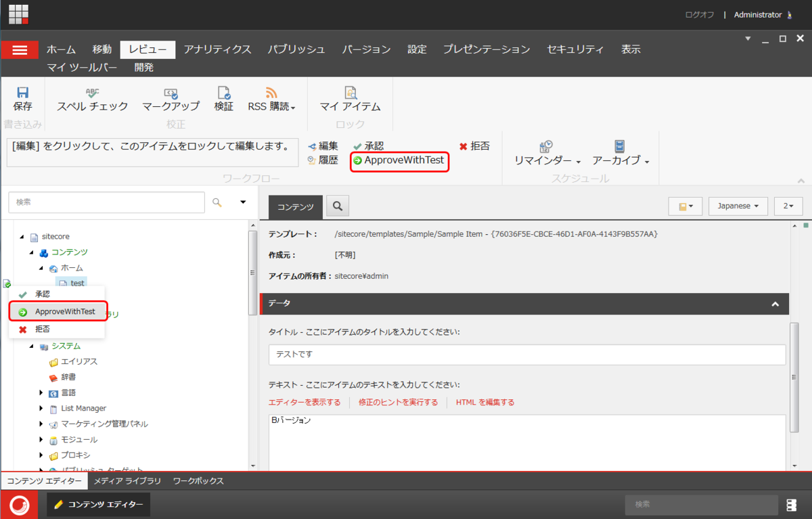The width and height of the screenshot is (812, 519).
Task: Click the tree search input field
Action: [106, 202]
